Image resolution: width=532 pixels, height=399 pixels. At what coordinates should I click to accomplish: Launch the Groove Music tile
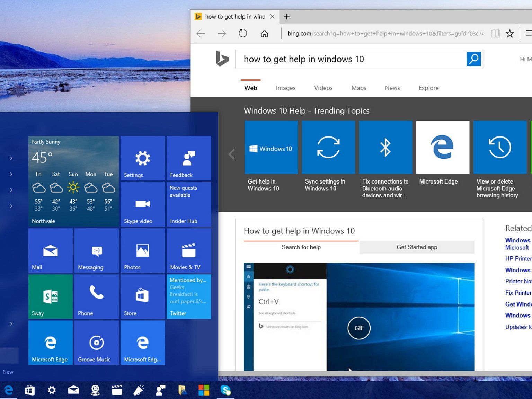tap(97, 343)
